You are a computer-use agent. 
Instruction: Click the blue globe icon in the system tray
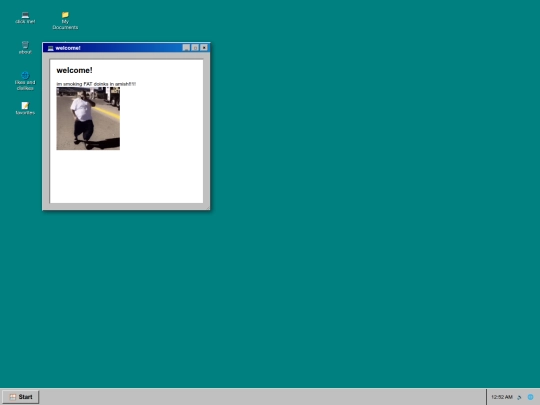[x=530, y=397]
